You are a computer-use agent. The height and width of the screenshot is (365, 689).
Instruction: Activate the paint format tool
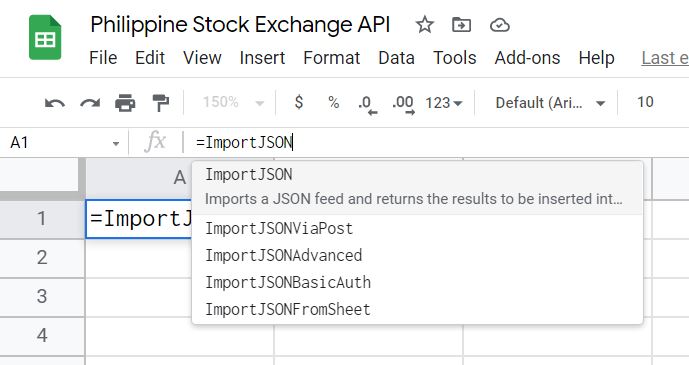pos(160,103)
